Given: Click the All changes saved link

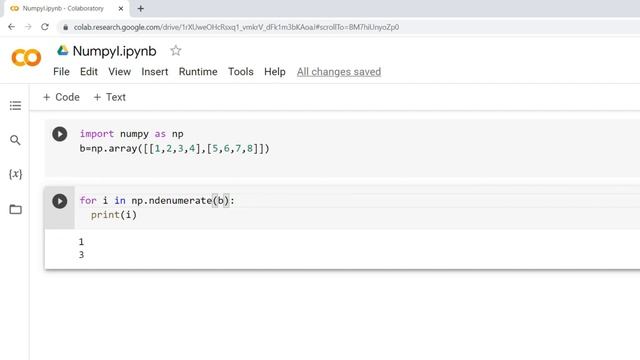Looking at the screenshot, I should pyautogui.click(x=339, y=72).
